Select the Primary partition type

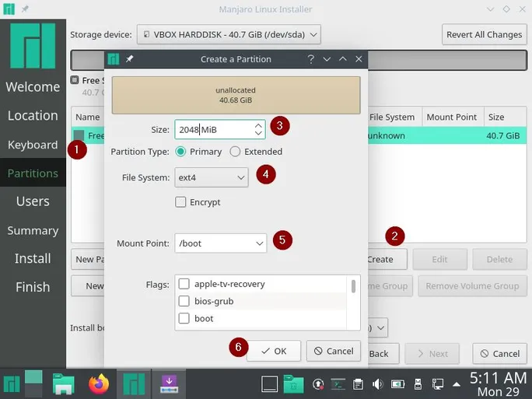tap(181, 152)
